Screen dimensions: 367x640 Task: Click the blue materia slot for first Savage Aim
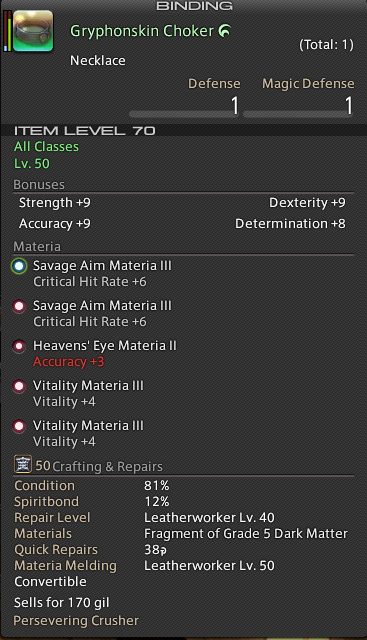19,266
